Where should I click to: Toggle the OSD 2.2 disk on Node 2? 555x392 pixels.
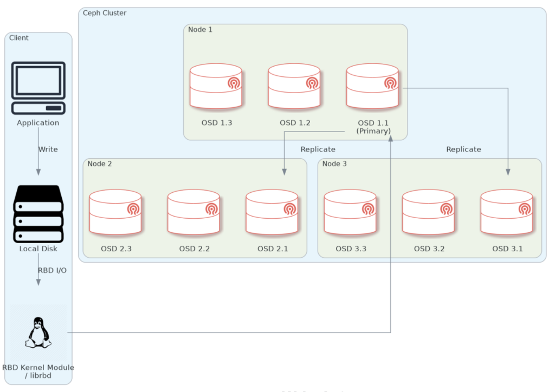(x=193, y=212)
